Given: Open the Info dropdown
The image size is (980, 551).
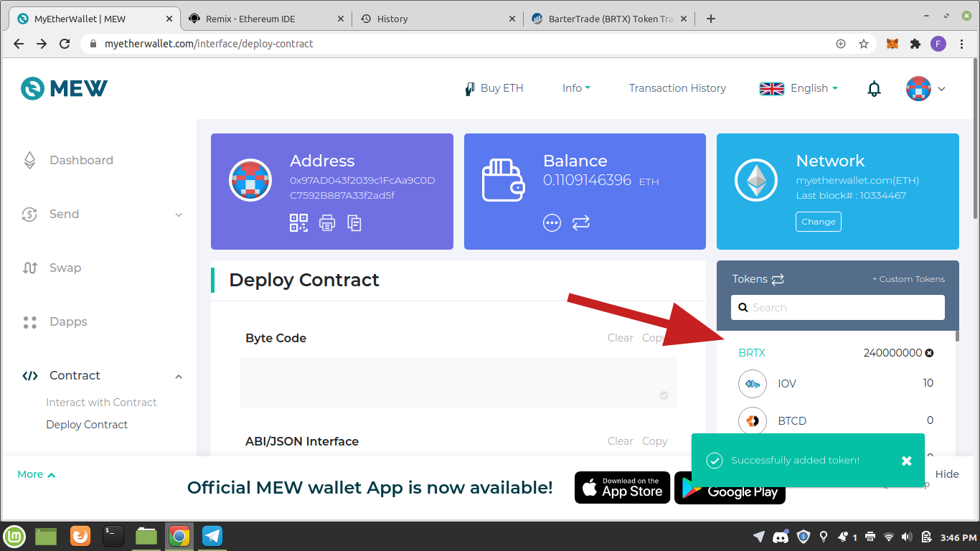Looking at the screenshot, I should (576, 88).
